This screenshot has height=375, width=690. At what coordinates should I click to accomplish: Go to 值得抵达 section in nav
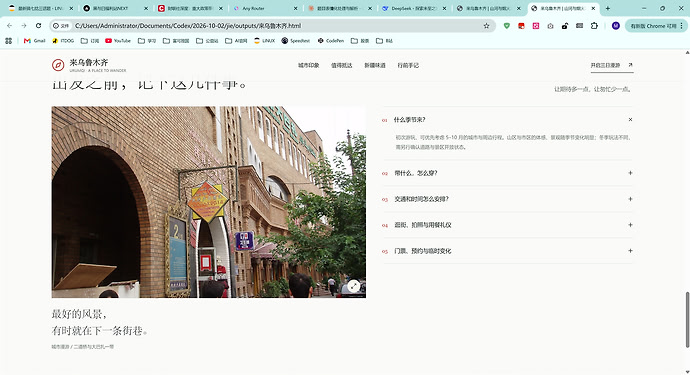[341, 65]
